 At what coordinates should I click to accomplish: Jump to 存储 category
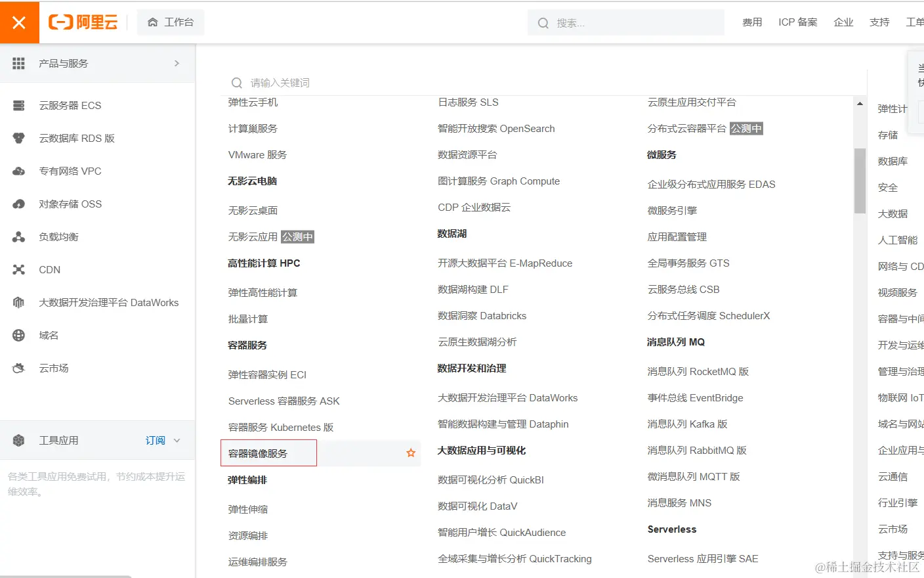point(888,135)
